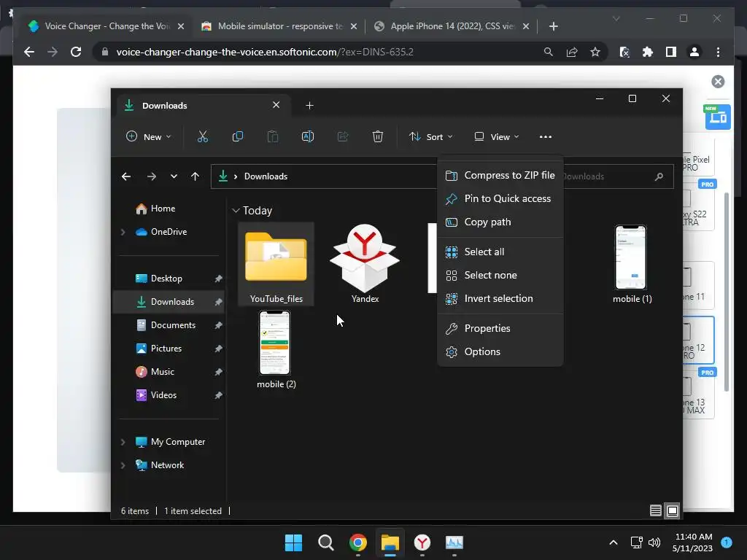Go forward in File Explorer navigation

click(152, 176)
